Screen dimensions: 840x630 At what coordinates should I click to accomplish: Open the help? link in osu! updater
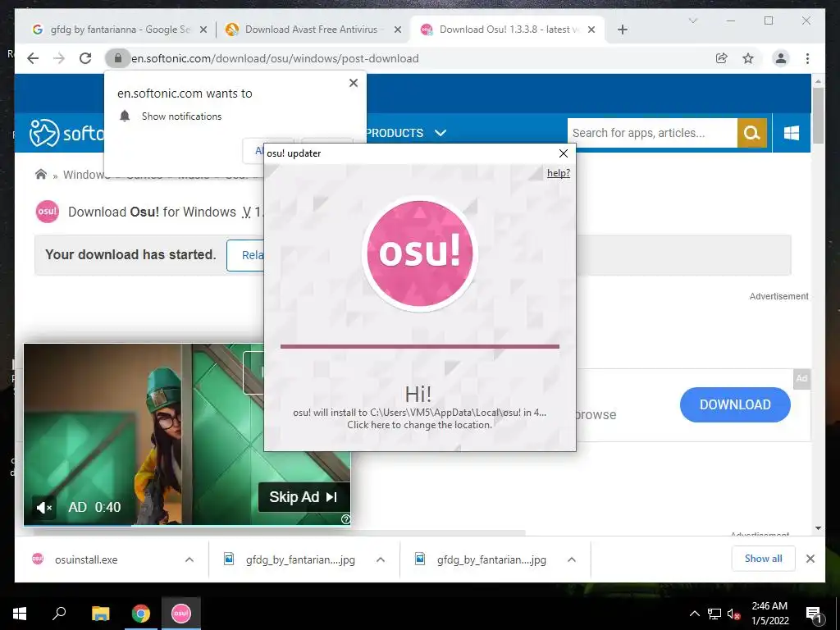pos(558,173)
